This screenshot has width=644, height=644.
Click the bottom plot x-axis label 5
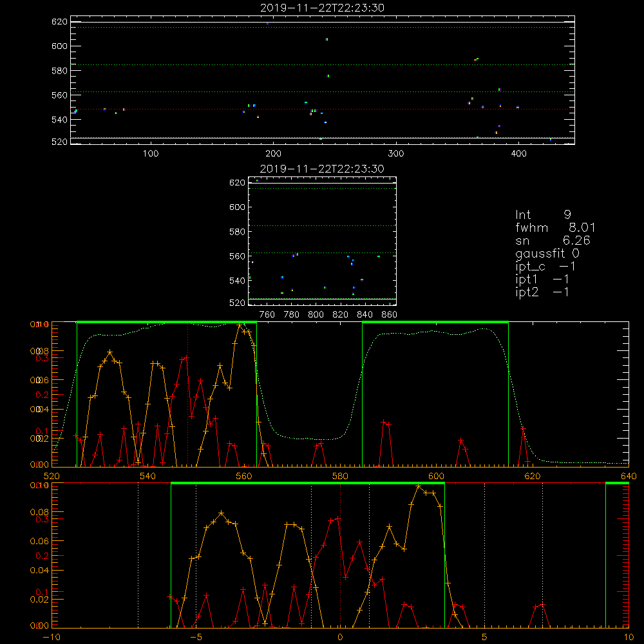(x=484, y=637)
